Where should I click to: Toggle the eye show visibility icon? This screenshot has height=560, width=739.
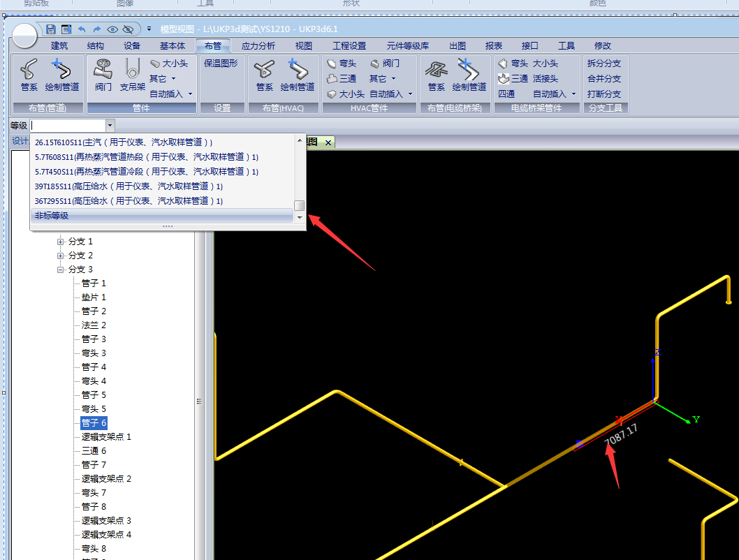[112, 29]
